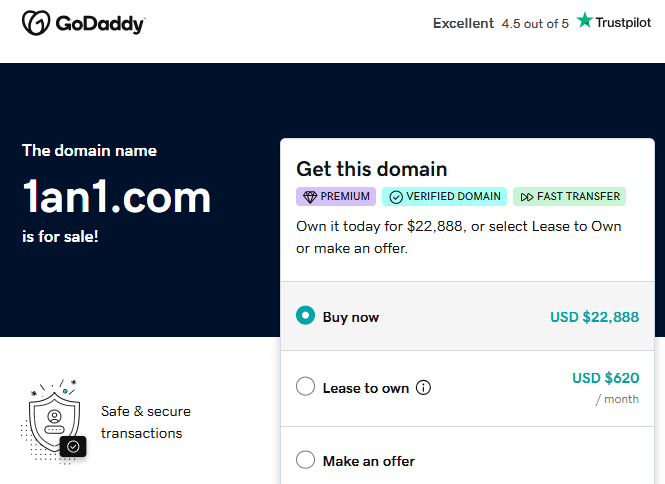
Task: Click the diamond icon in Premium badge
Action: [x=310, y=197]
